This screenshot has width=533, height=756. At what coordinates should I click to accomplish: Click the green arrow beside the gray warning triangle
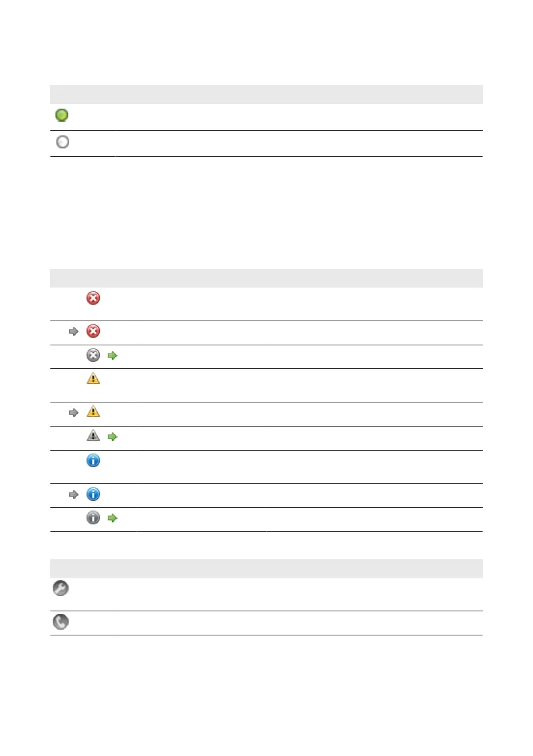tap(112, 437)
